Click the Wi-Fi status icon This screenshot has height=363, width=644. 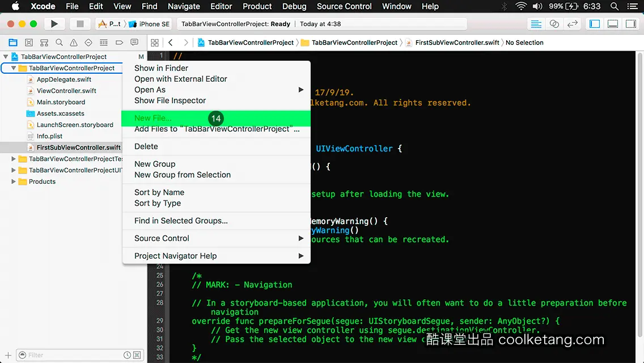[x=521, y=6]
